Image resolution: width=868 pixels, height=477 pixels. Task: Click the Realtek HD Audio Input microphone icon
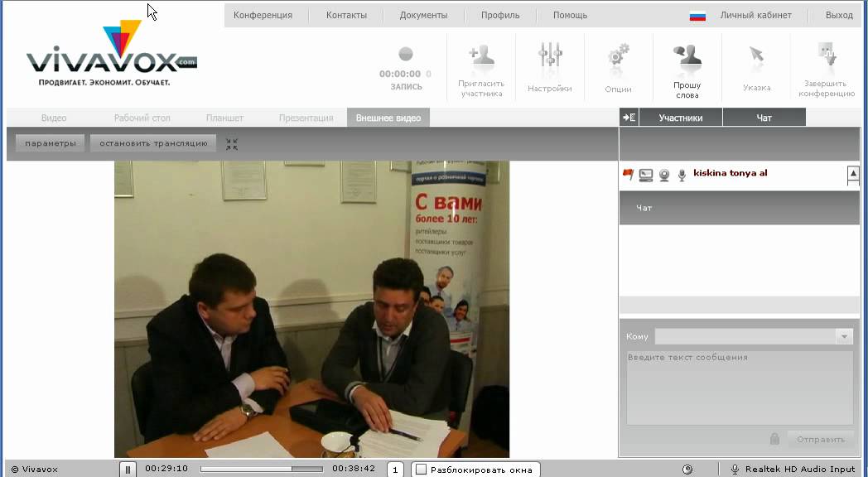point(735,470)
